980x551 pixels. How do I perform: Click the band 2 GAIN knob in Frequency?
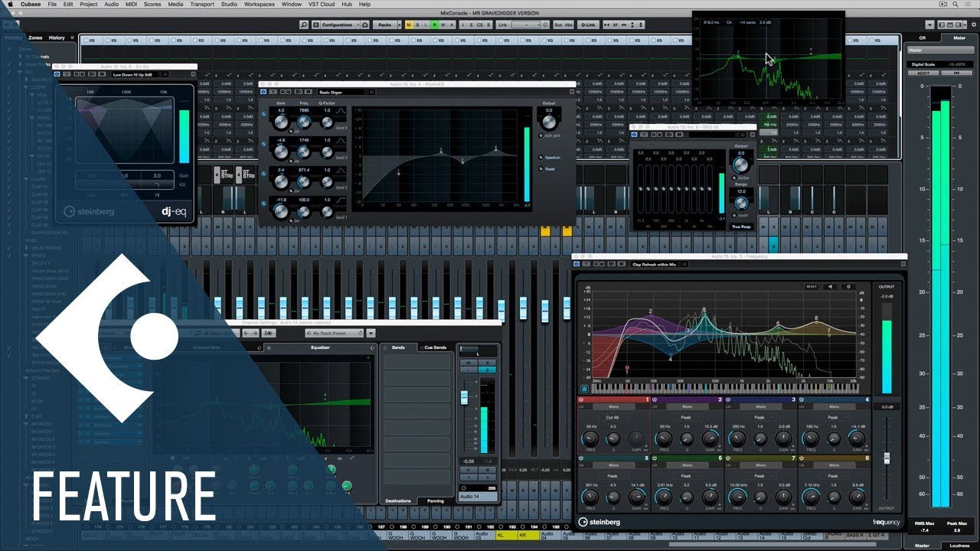click(x=709, y=439)
